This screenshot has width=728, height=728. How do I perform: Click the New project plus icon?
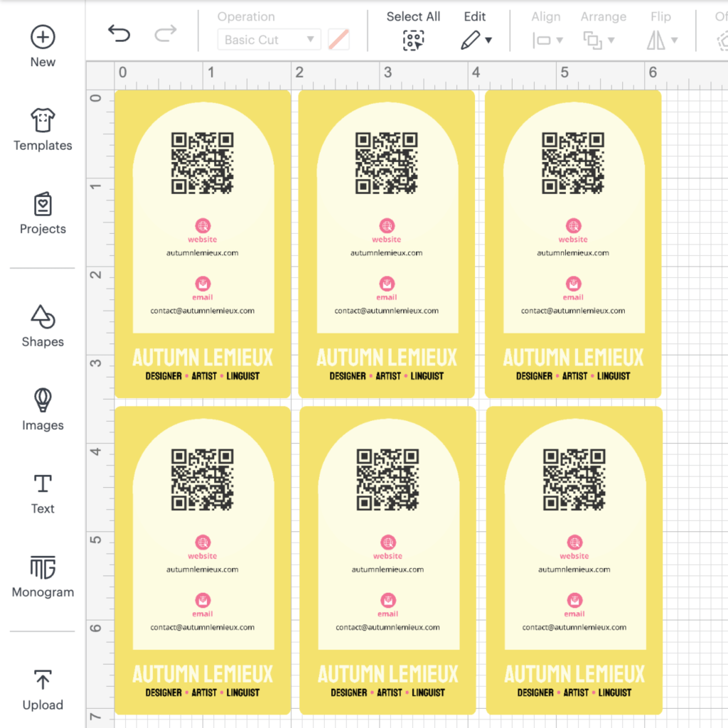[x=43, y=38]
